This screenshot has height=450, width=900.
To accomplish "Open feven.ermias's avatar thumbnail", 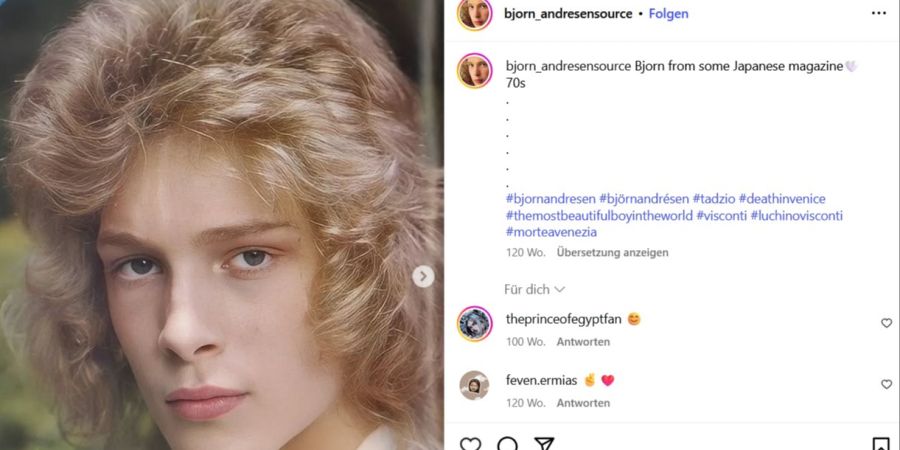I will pos(475,385).
